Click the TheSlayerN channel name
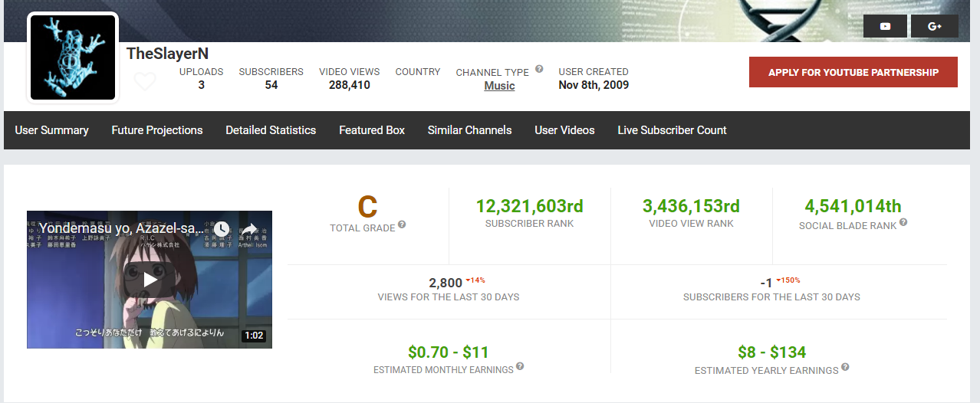Image resolution: width=980 pixels, height=403 pixels. (168, 54)
